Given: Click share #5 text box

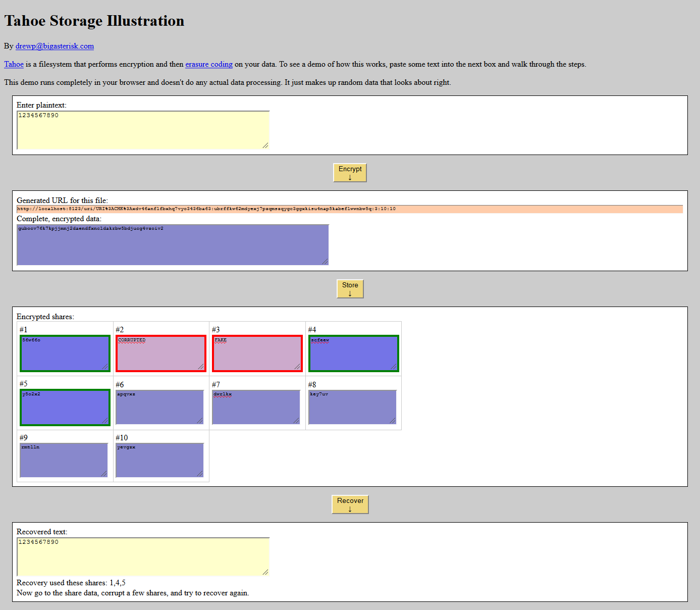Looking at the screenshot, I should coord(65,408).
